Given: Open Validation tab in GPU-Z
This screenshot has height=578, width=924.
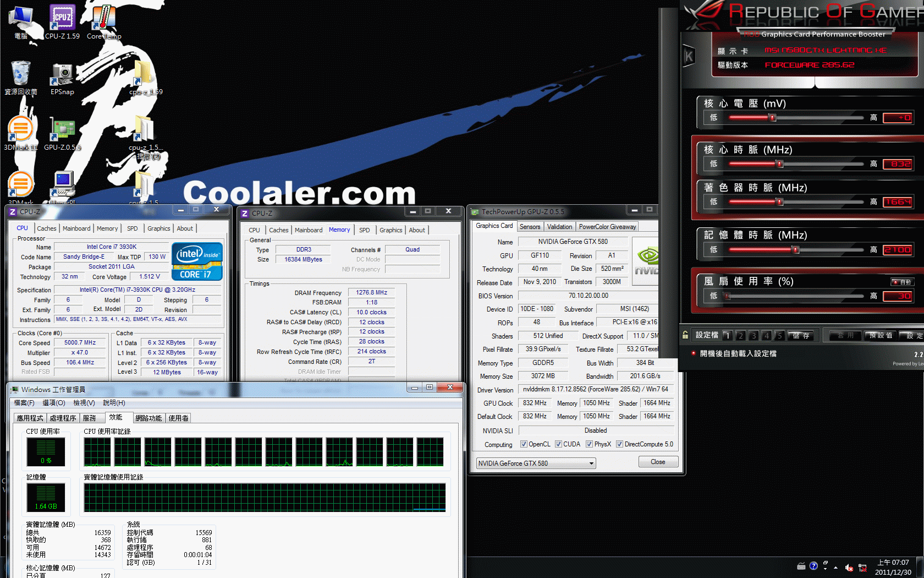Looking at the screenshot, I should 560,227.
